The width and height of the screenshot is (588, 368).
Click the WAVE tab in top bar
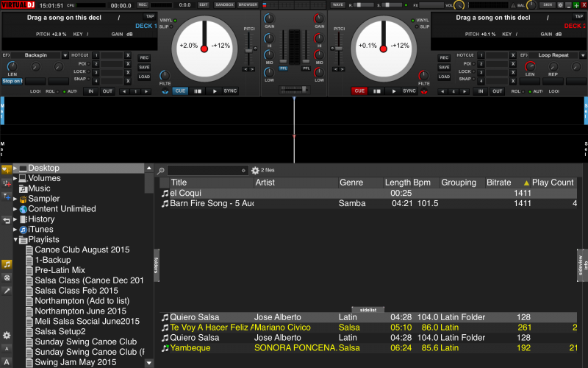(x=337, y=5)
